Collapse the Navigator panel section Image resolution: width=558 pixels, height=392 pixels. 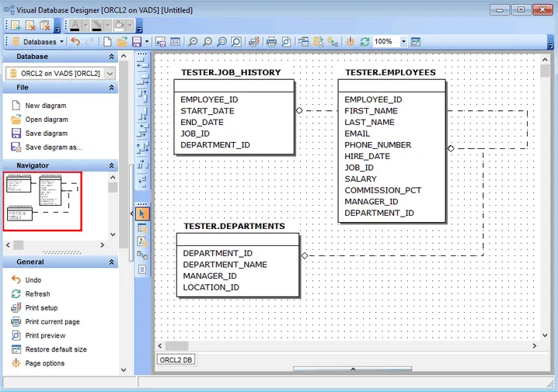(112, 165)
